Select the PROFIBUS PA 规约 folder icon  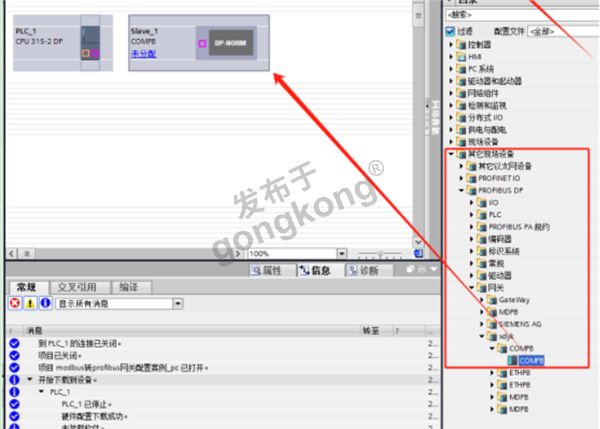click(x=482, y=227)
